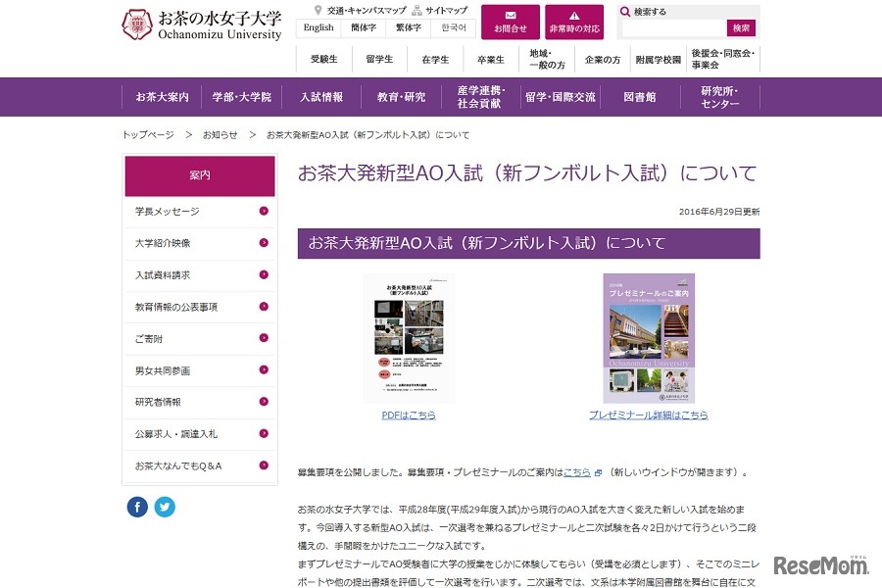Open the university's Twitter icon
Image resolution: width=882 pixels, height=588 pixels.
[x=165, y=507]
